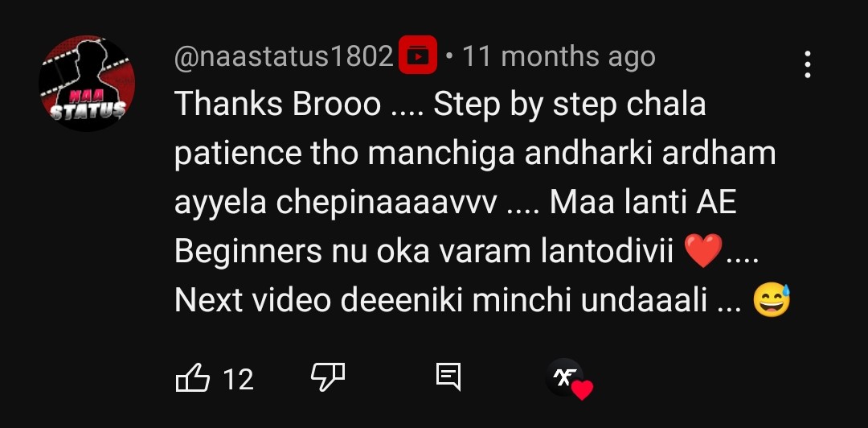Viewport: 868px width, 428px height.
Task: Click the red heart emoji in comment
Action: click(x=703, y=250)
